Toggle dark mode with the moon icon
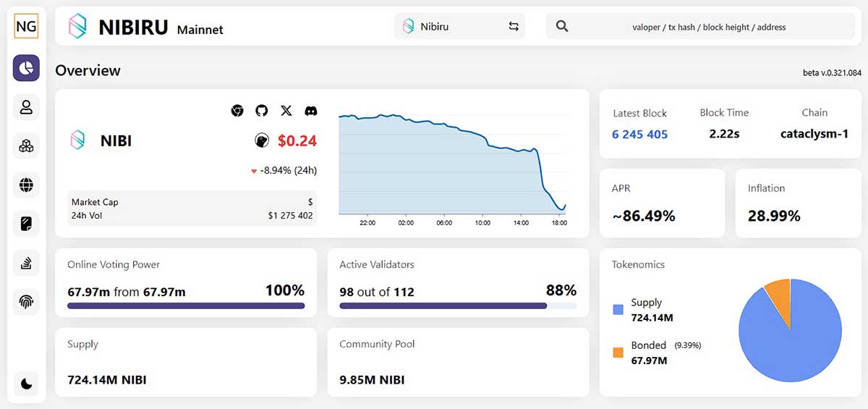Screen dimensions: 868x409 27,384
